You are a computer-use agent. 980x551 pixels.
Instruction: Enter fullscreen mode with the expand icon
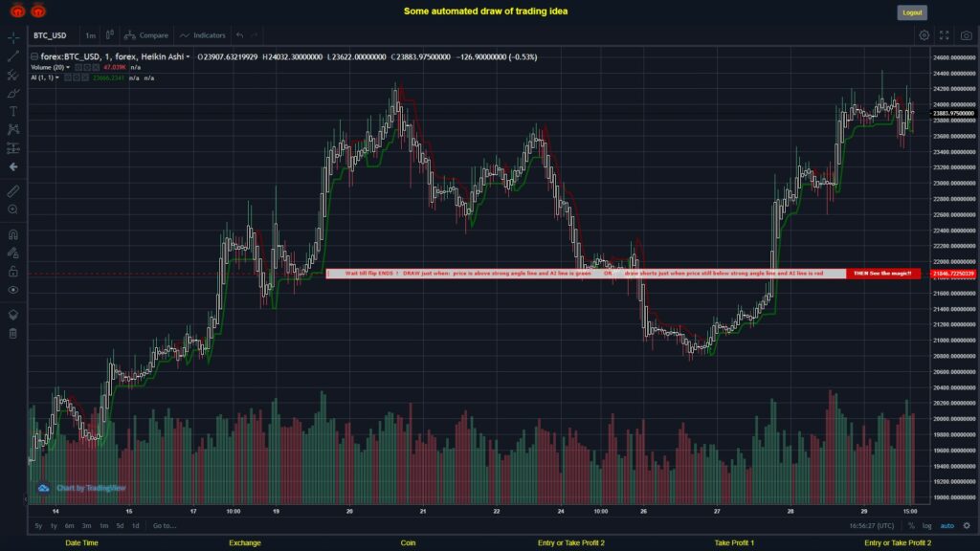[945, 35]
